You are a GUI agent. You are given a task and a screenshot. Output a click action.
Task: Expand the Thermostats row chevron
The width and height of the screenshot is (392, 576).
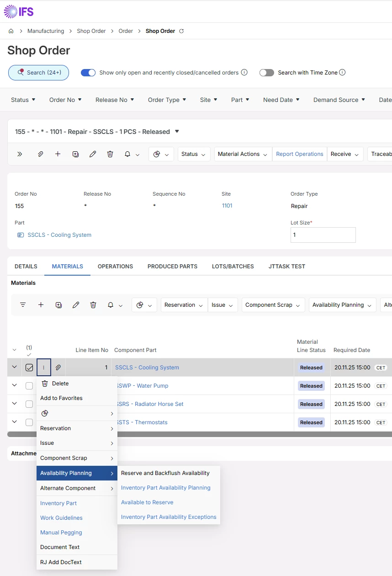click(14, 422)
